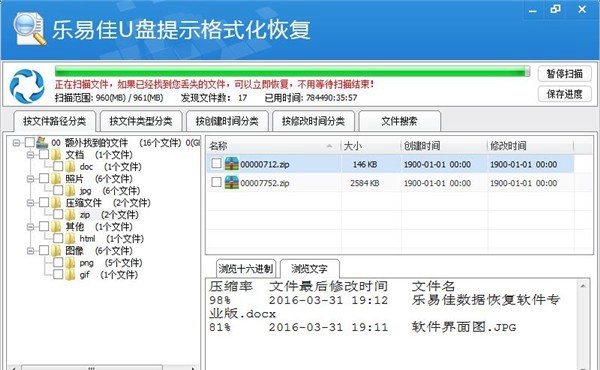Restore down the application window
The width and height of the screenshot is (600, 370).
(556, 9)
